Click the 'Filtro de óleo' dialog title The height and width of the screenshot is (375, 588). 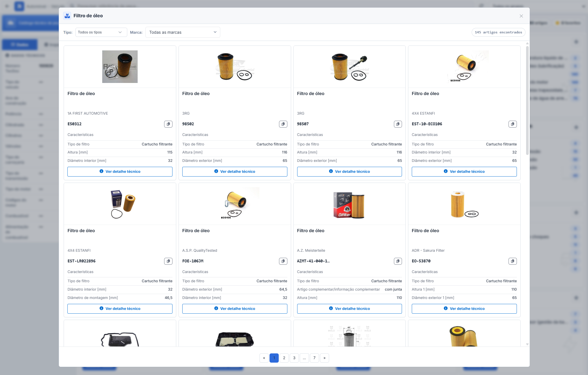click(x=88, y=16)
